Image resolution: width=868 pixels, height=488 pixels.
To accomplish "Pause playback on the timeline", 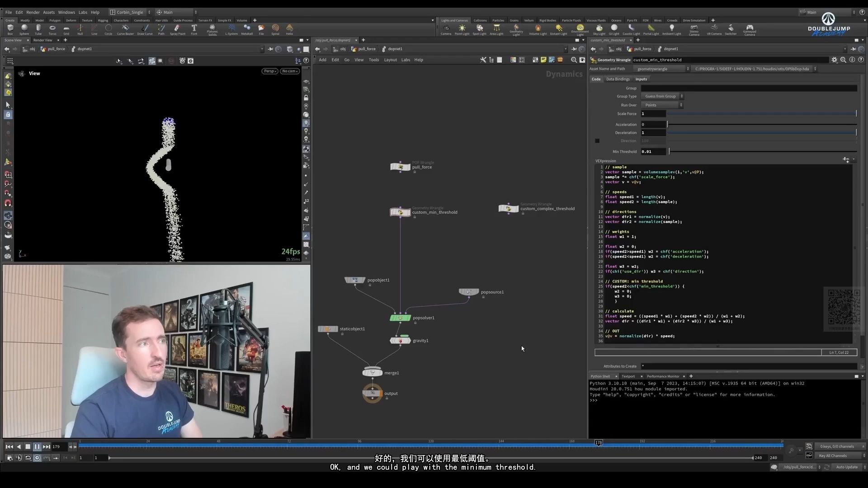I will (x=37, y=446).
